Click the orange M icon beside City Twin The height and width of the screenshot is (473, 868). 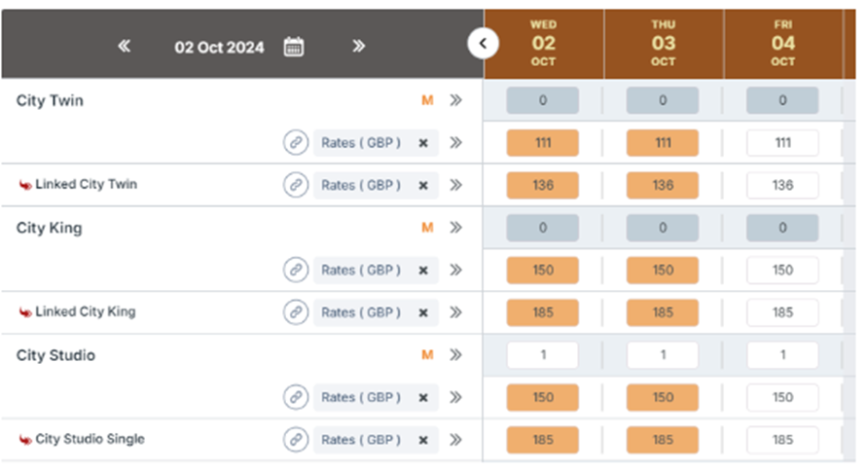[427, 100]
